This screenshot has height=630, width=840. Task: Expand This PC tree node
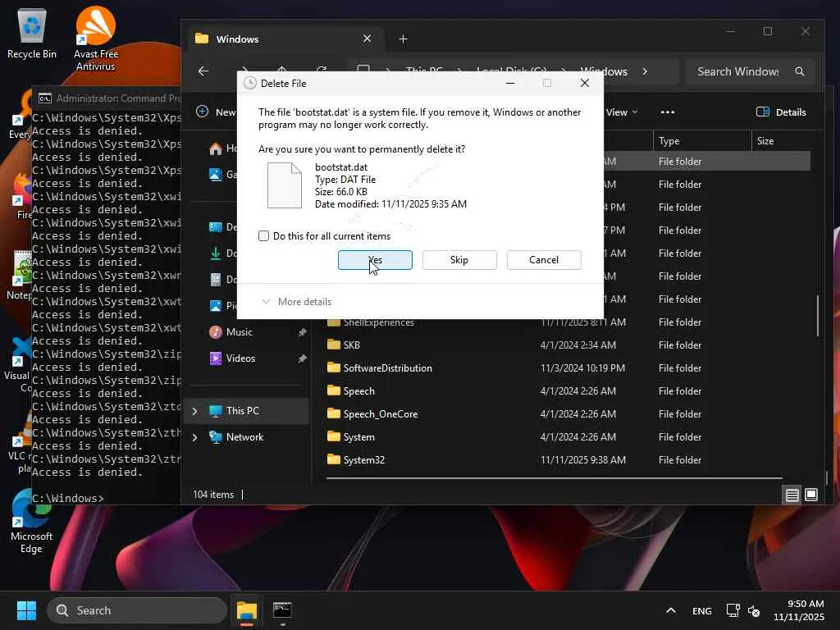click(x=195, y=411)
